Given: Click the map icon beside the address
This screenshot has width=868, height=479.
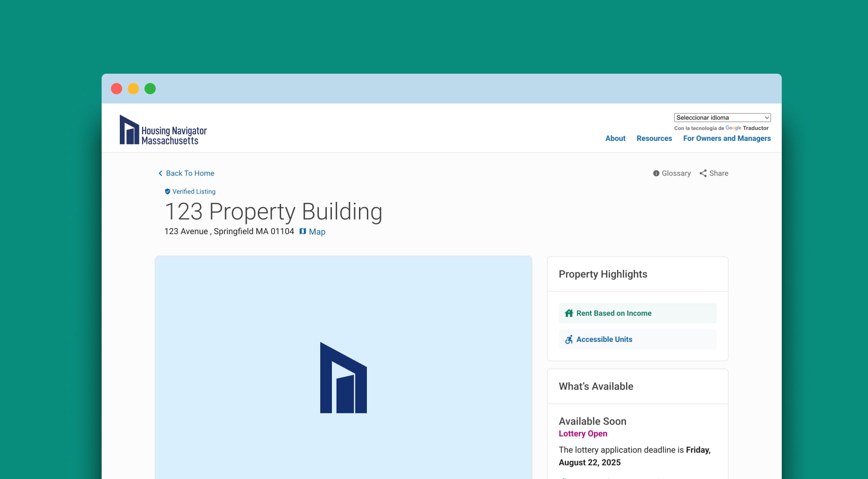Looking at the screenshot, I should pos(303,231).
